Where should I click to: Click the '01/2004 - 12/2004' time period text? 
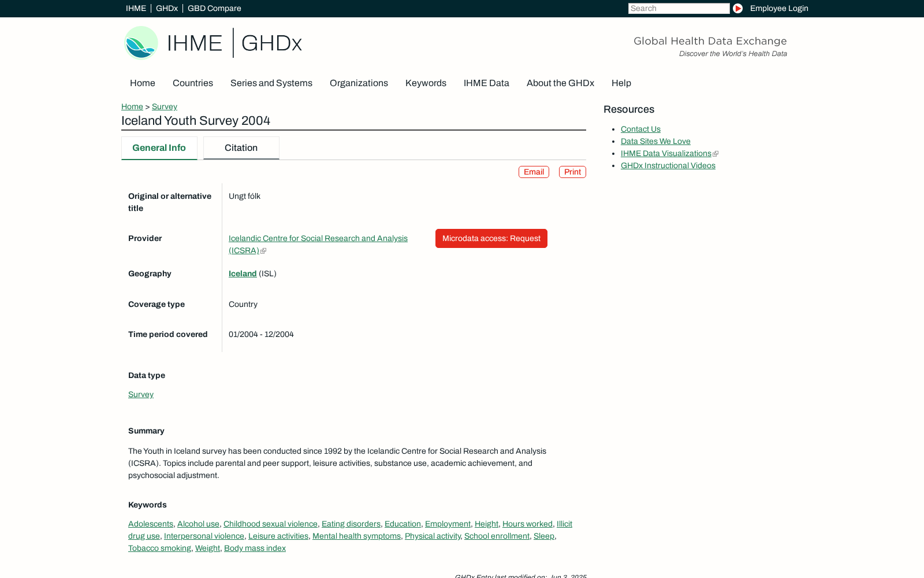coord(261,334)
